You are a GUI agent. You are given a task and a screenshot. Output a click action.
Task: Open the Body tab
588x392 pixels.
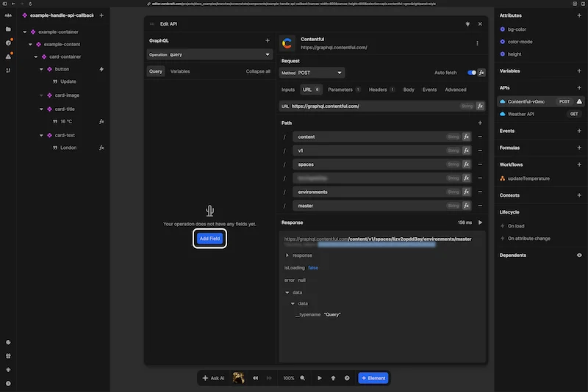(409, 90)
